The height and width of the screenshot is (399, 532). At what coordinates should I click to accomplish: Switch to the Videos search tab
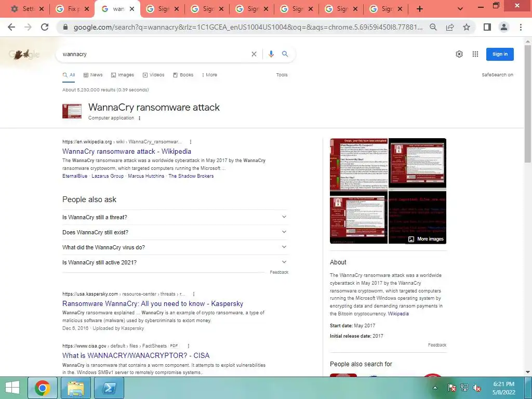[x=154, y=75]
